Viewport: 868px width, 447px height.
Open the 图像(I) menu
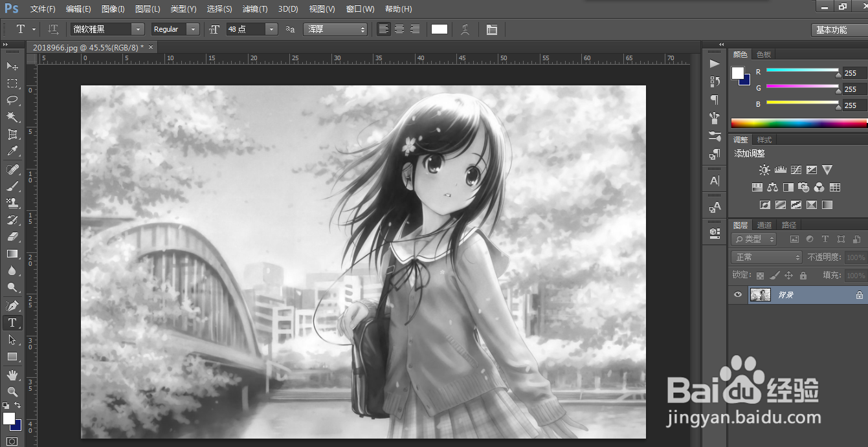[113, 9]
